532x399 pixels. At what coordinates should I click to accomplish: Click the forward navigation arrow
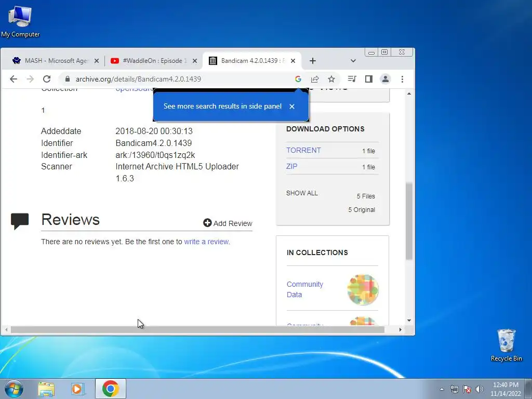pos(30,79)
